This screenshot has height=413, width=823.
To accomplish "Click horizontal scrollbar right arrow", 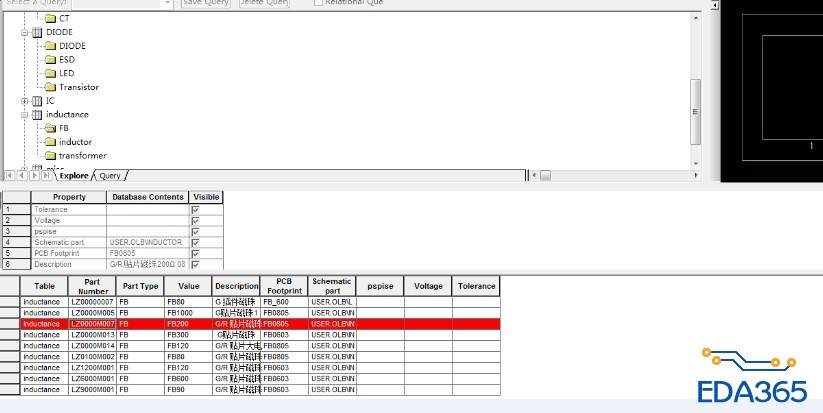I will [696, 175].
